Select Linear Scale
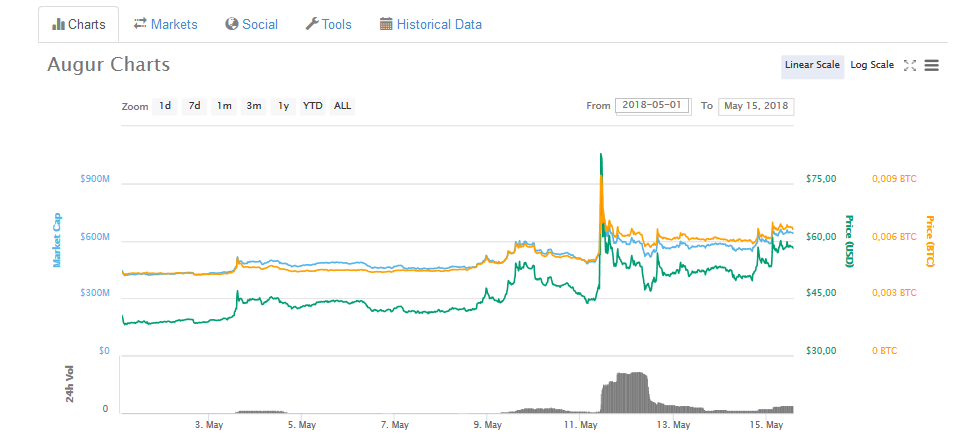 [x=812, y=65]
